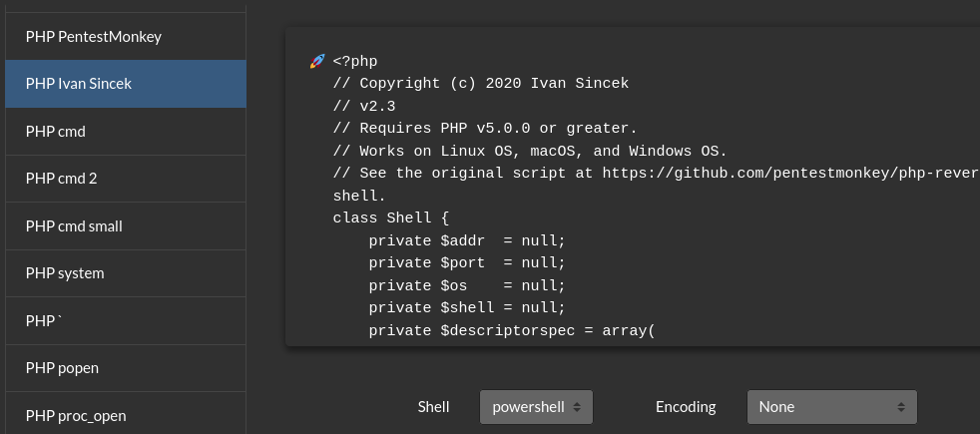Click the Encoding label text
This screenshot has width=980, height=434.
point(686,407)
